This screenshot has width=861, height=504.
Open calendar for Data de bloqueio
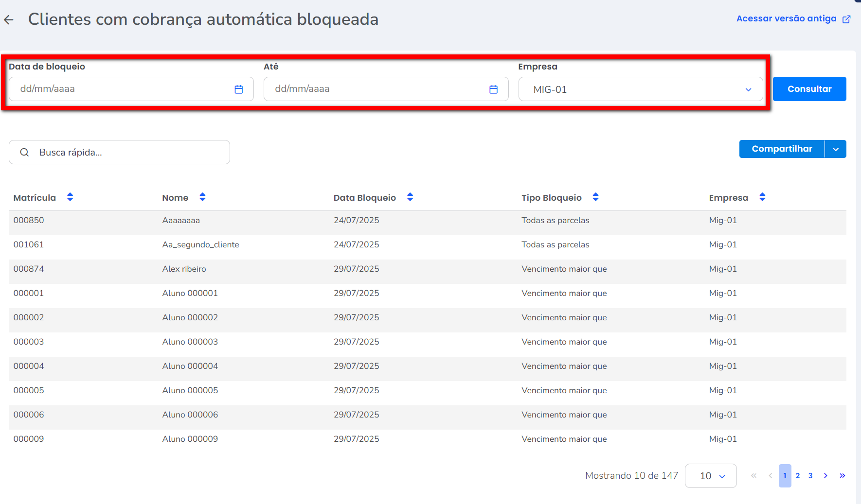pos(238,89)
